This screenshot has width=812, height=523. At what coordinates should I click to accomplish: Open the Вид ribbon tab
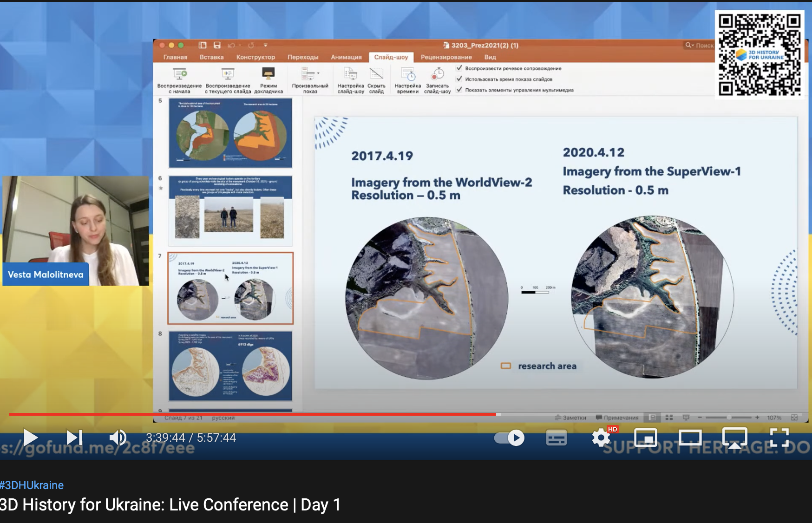(490, 57)
